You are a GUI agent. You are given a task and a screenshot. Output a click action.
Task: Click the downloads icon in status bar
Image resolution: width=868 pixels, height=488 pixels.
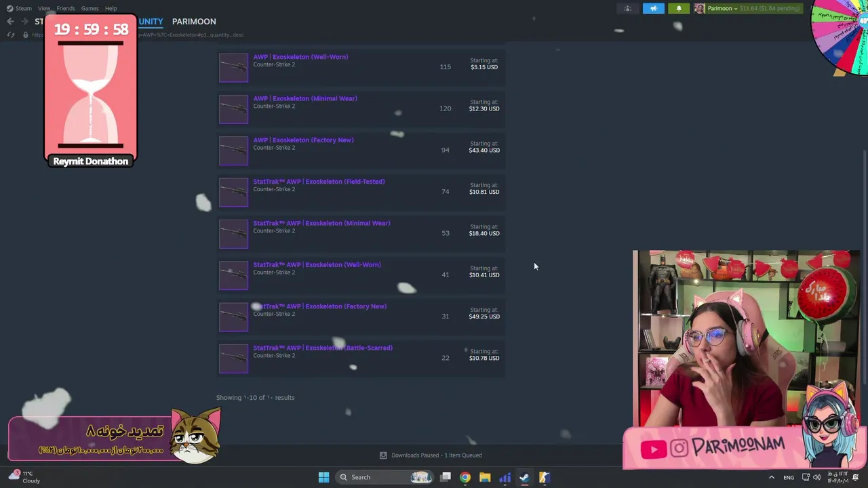(x=383, y=455)
